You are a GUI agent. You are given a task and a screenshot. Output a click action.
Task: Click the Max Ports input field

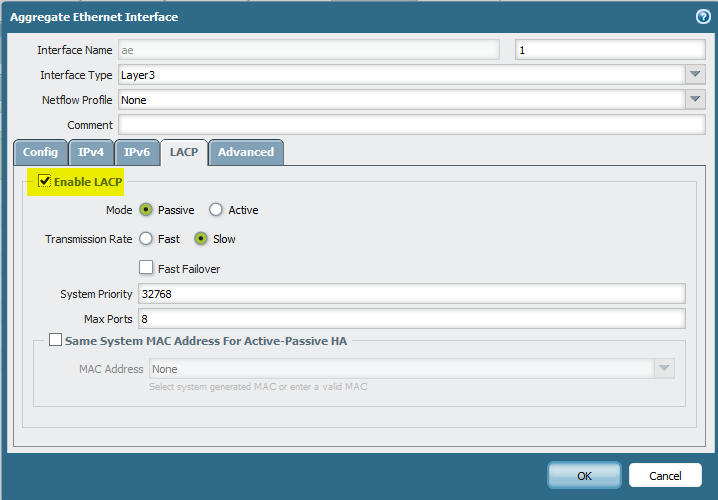tap(410, 319)
